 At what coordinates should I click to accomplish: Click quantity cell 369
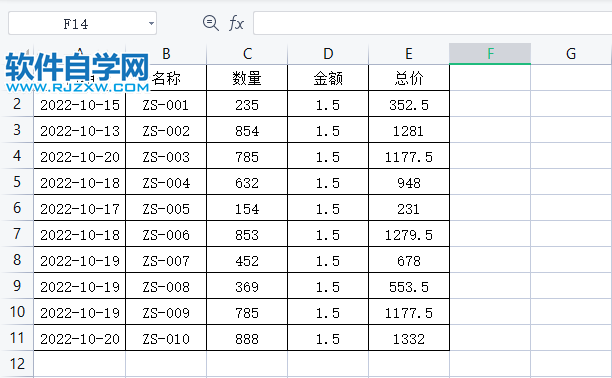coord(247,286)
